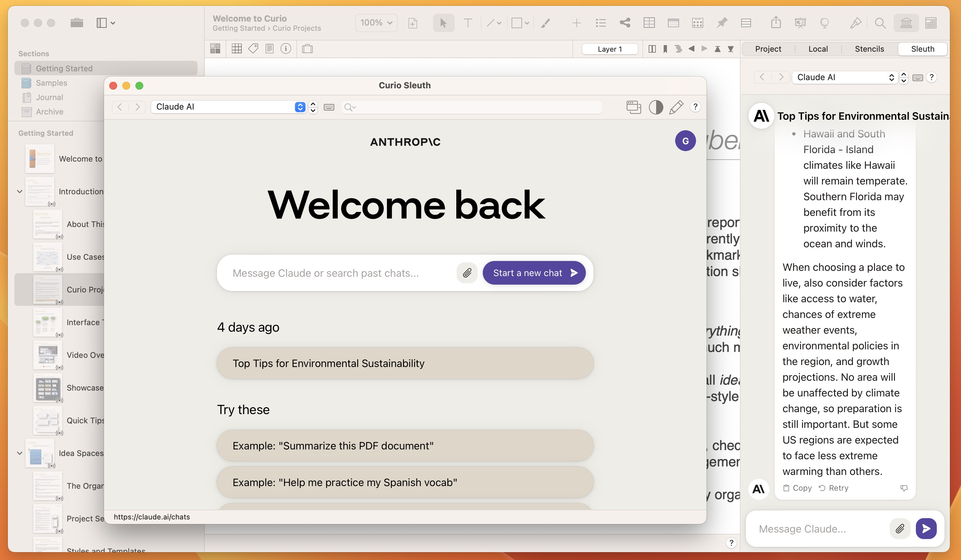This screenshot has height=560, width=961.
Task: Click the window-stack icon in Curio Sleuth toolbar
Action: 634,107
